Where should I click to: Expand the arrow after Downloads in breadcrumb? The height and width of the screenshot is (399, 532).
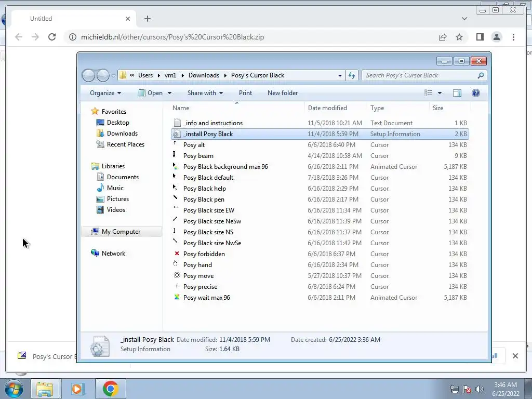click(x=225, y=75)
